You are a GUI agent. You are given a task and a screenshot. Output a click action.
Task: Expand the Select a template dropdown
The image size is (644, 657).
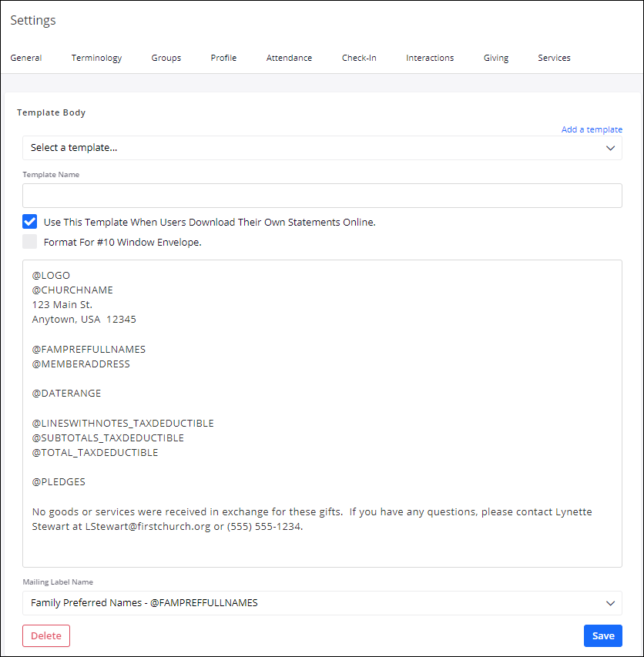coord(308,148)
